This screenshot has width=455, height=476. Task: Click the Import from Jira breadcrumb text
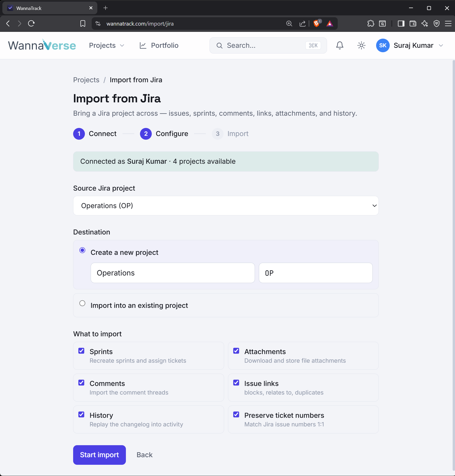(x=136, y=80)
